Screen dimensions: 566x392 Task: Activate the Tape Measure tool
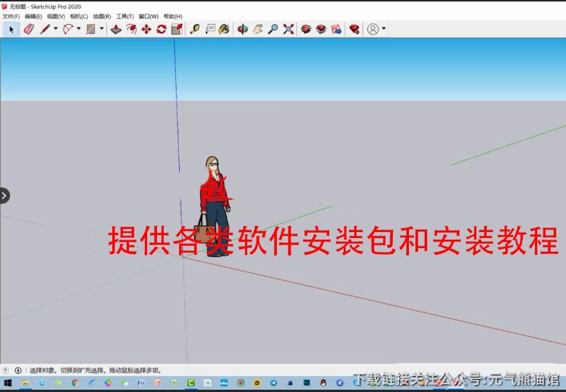click(195, 29)
